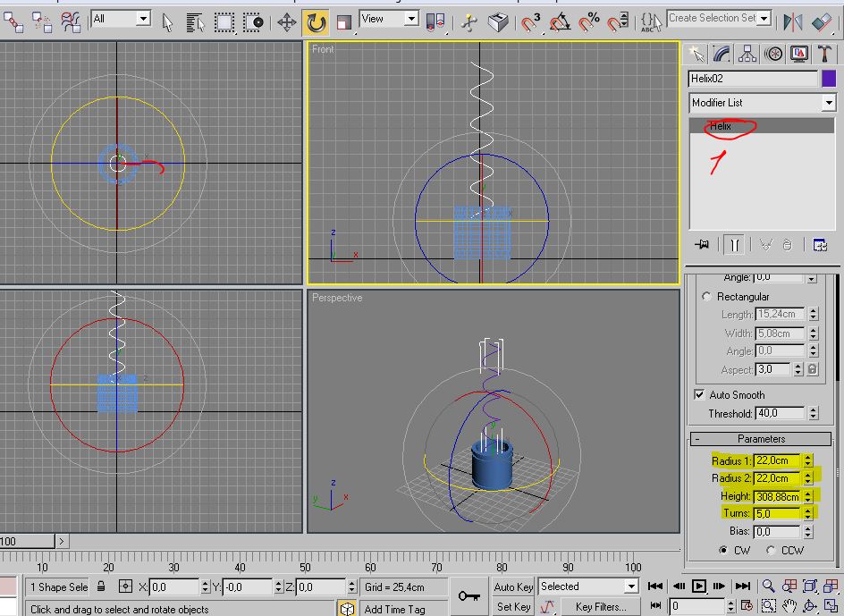The height and width of the screenshot is (616, 844).
Task: Toggle the 3D Snaps magnet
Action: (530, 22)
